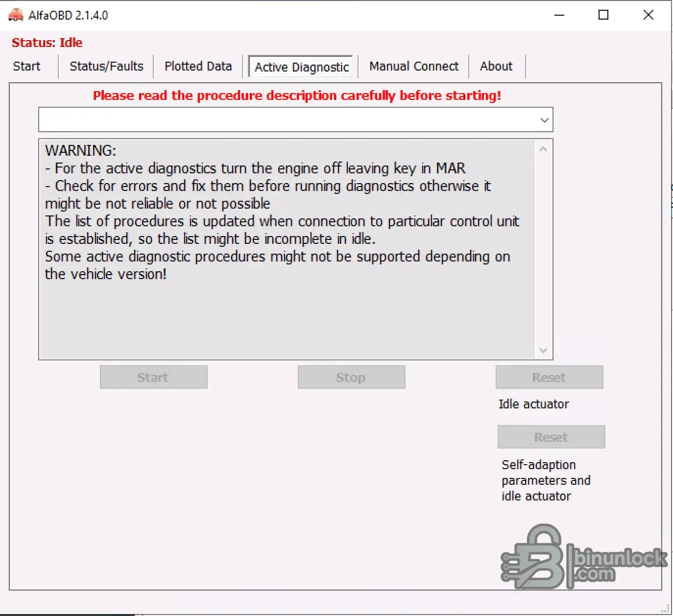Click the Start procedure button
This screenshot has width=673, height=616.
[x=153, y=377]
